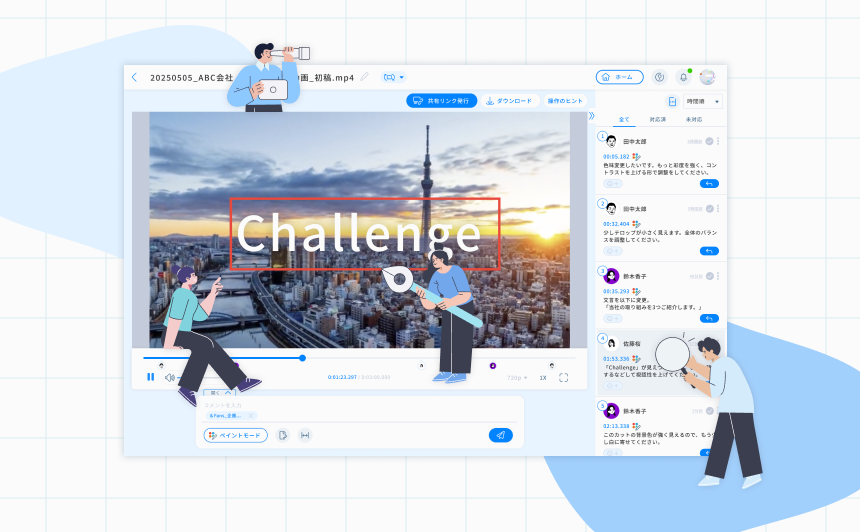
Task: Click the 共有リンク発行 button
Action: [x=442, y=101]
